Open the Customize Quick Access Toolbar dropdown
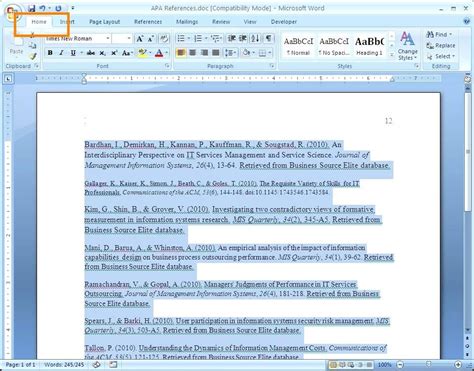This screenshot has width=474, height=371. (73, 8)
